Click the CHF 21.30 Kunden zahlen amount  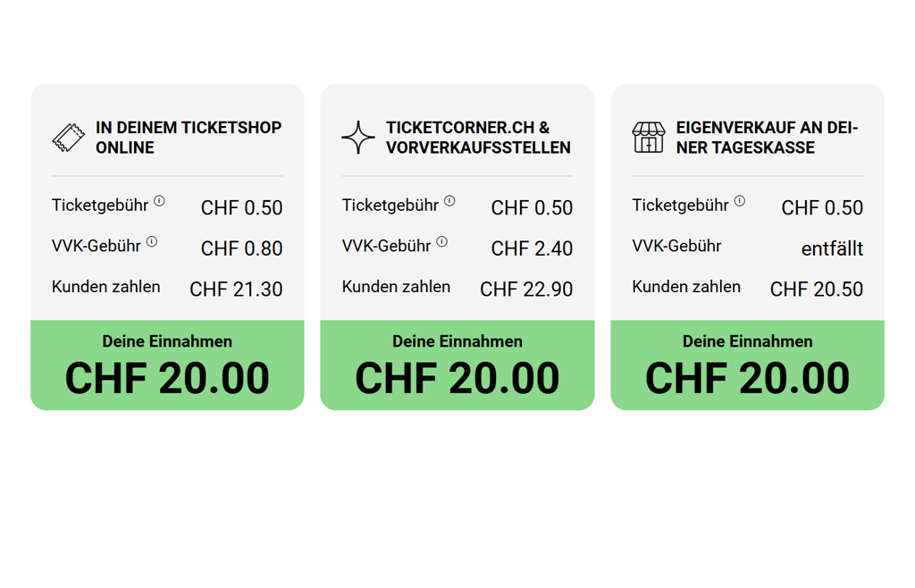pos(236,290)
